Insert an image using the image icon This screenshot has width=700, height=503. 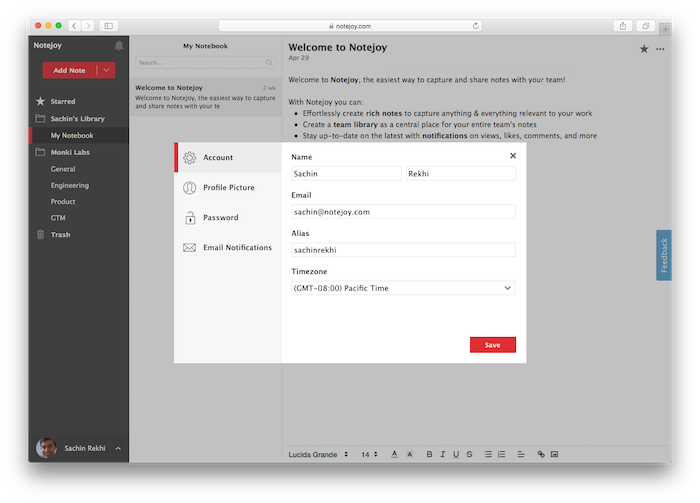(x=555, y=454)
